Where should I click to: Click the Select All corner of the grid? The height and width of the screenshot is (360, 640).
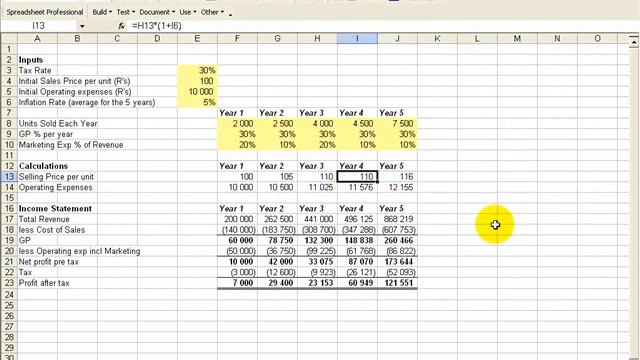click(9, 38)
